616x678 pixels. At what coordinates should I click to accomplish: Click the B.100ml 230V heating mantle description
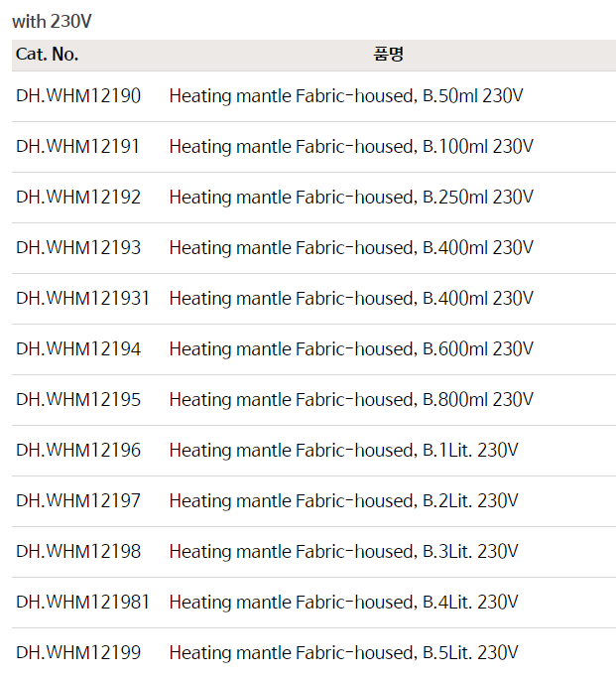click(351, 147)
